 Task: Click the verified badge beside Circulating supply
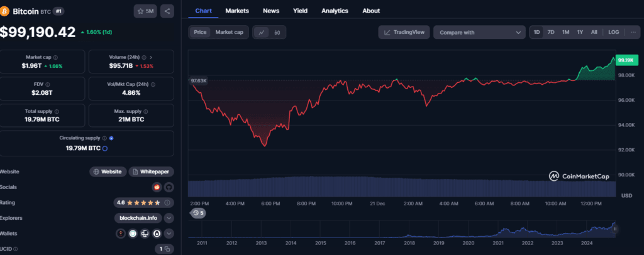click(x=111, y=139)
